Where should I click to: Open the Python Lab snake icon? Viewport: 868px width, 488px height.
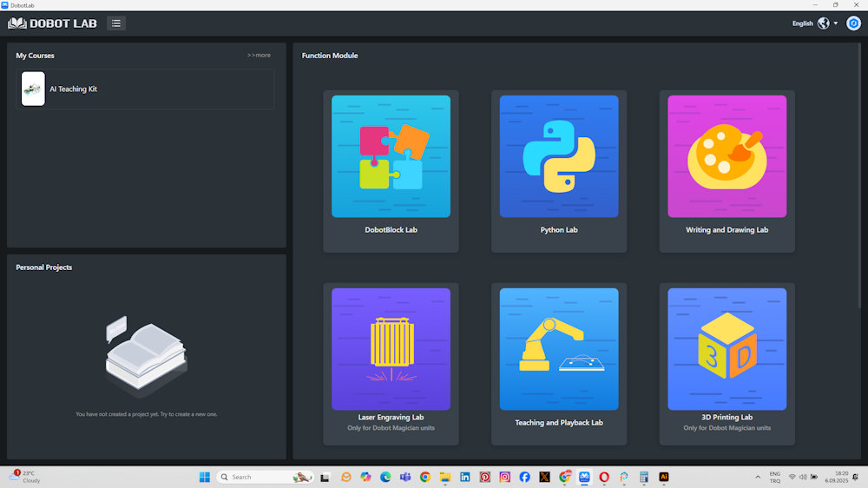558,156
